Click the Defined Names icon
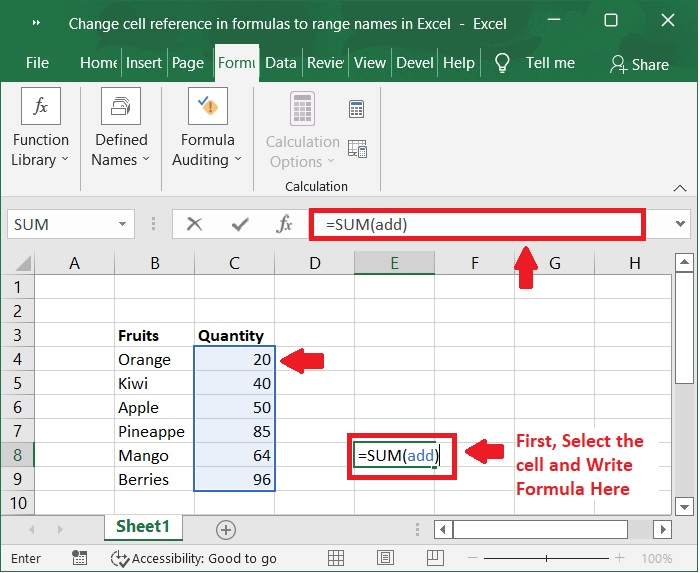This screenshot has height=573, width=700. (x=120, y=107)
